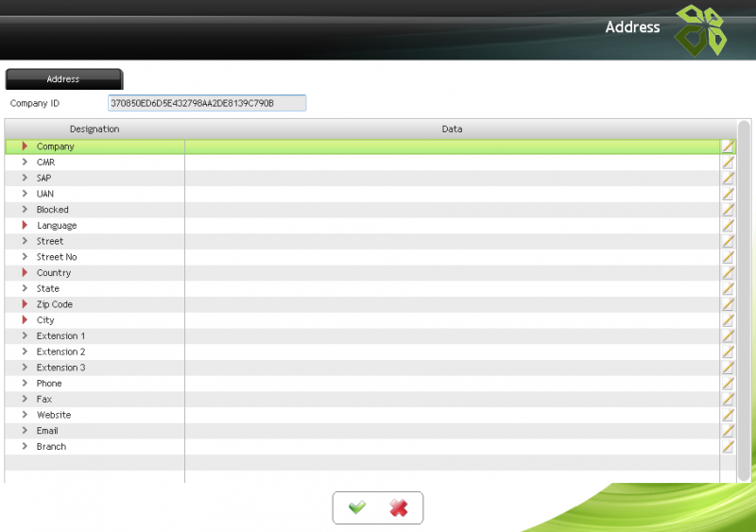The height and width of the screenshot is (532, 756).
Task: Expand the chevron beside Email
Action: [x=25, y=430]
